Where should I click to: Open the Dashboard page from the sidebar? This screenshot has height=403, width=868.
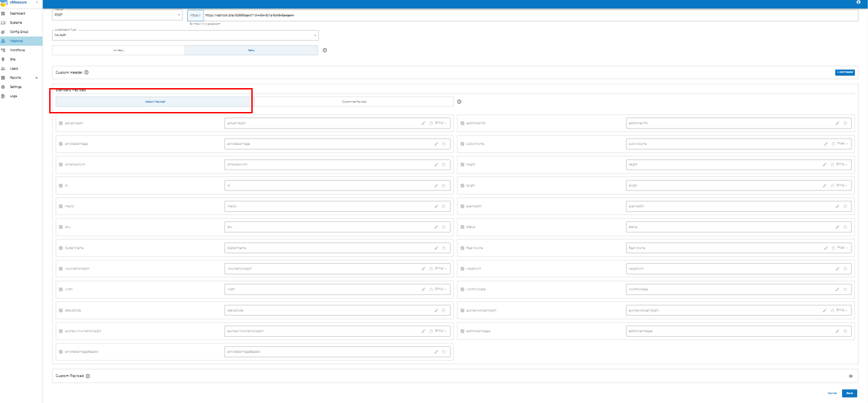(x=18, y=14)
